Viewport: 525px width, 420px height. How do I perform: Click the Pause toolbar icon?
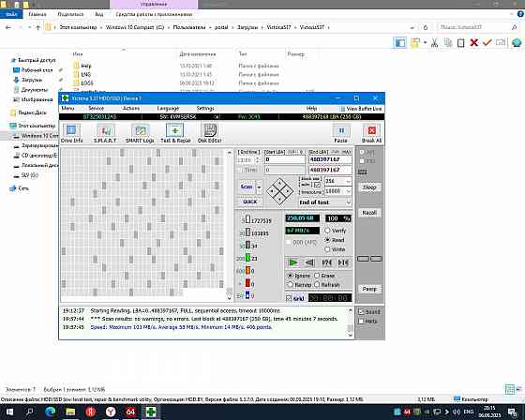(341, 133)
